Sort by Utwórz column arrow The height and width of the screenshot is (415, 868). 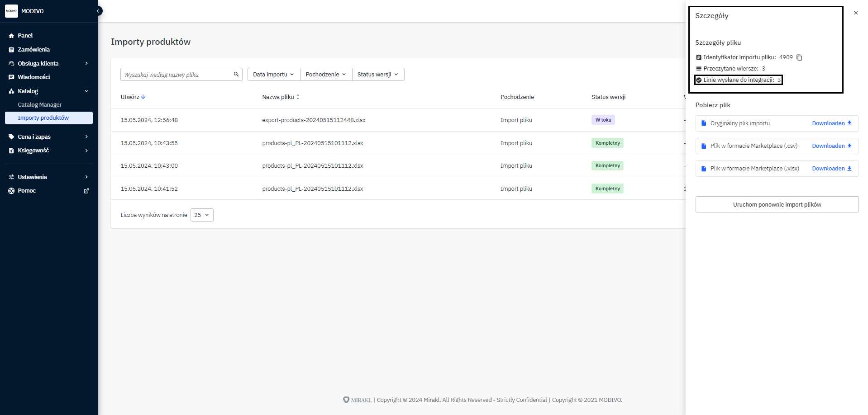[x=143, y=97]
